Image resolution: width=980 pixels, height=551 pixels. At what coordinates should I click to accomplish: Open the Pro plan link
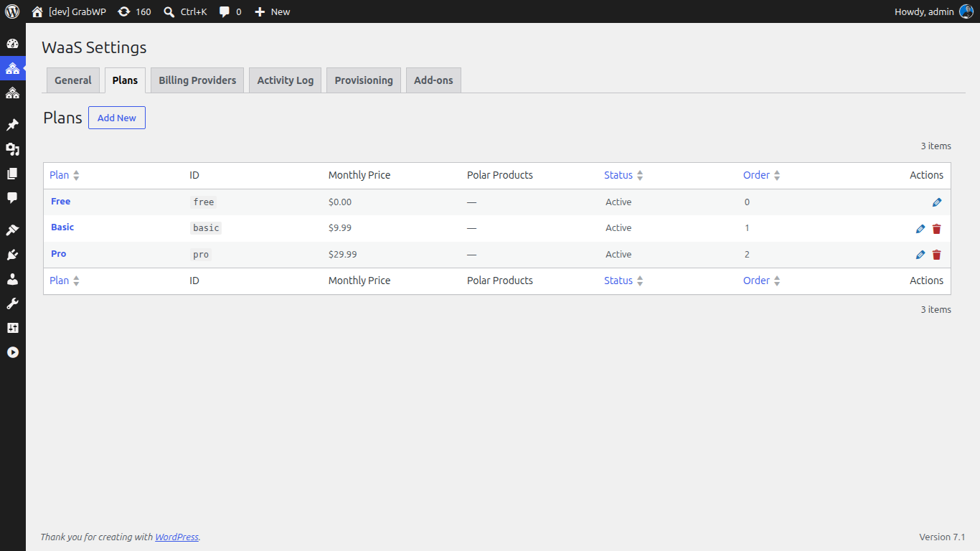point(58,254)
